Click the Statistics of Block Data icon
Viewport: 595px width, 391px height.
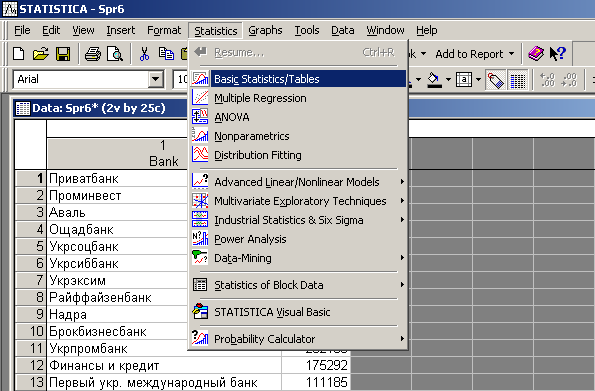[x=200, y=284]
